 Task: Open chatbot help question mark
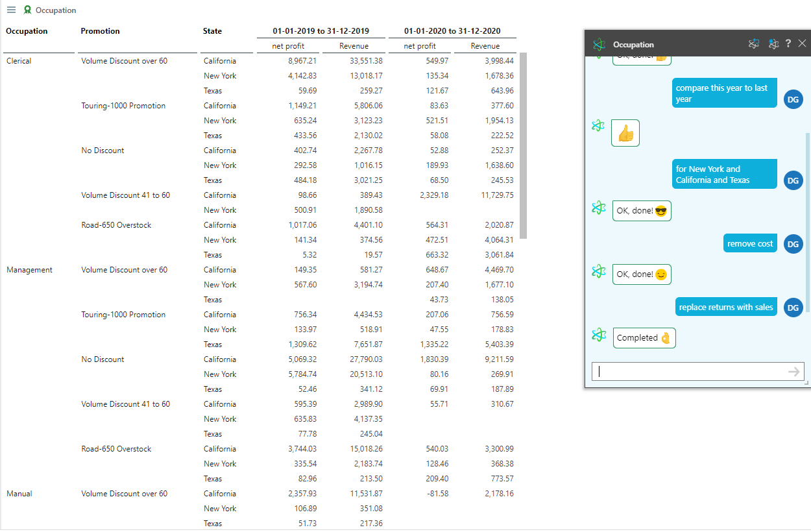coord(788,43)
